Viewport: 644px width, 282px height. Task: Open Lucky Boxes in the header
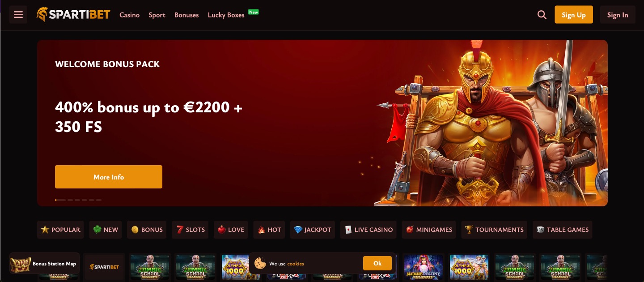click(226, 15)
